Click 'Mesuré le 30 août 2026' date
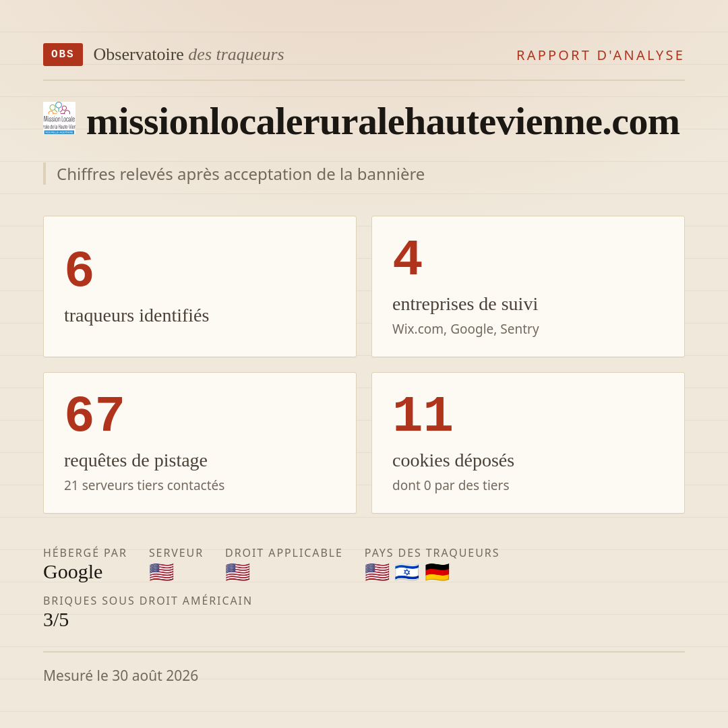 (121, 675)
